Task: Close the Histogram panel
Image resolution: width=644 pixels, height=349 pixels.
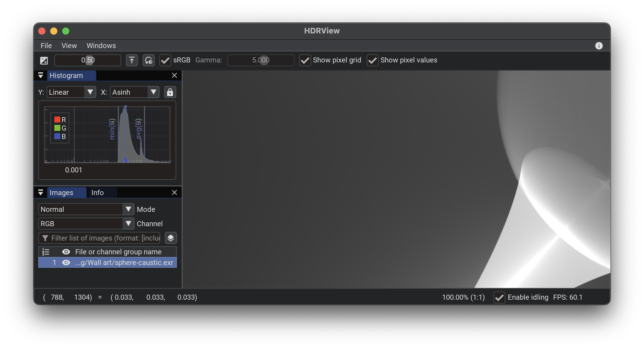Action: point(174,76)
